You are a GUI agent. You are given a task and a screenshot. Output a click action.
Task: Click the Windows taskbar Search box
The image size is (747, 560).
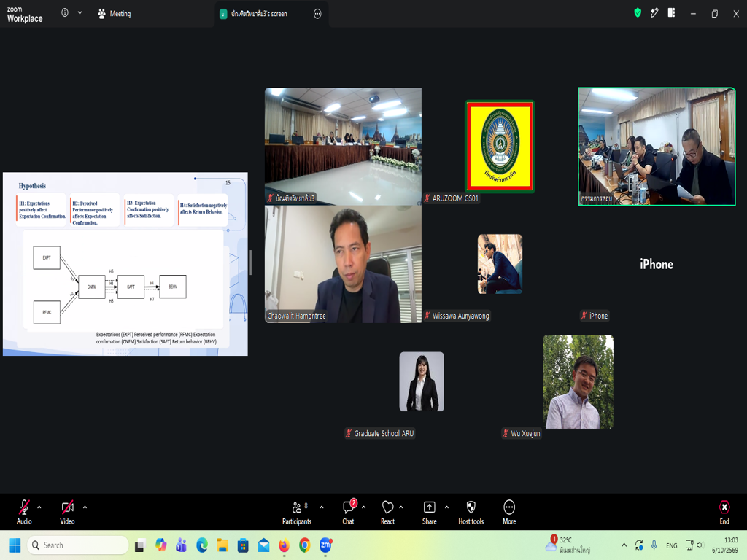pyautogui.click(x=78, y=545)
